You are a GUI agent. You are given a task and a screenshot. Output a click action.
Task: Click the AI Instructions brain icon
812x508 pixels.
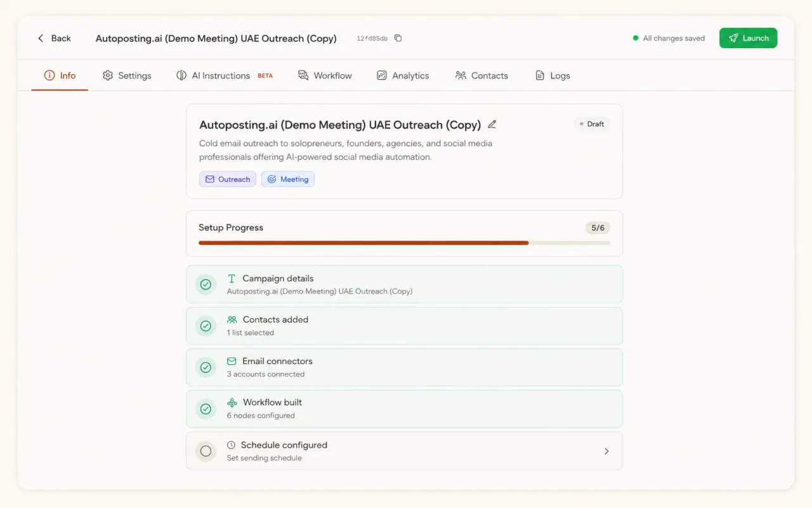(181, 75)
